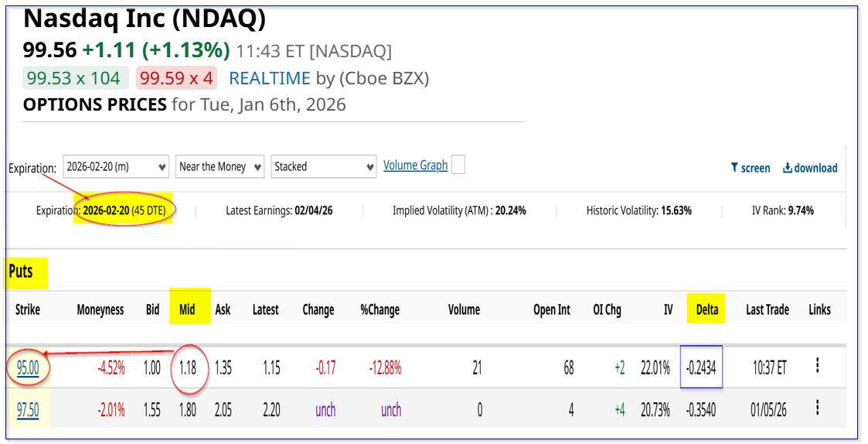The image size is (868, 444).
Task: Select the 97.50 strike link
Action: (x=28, y=410)
